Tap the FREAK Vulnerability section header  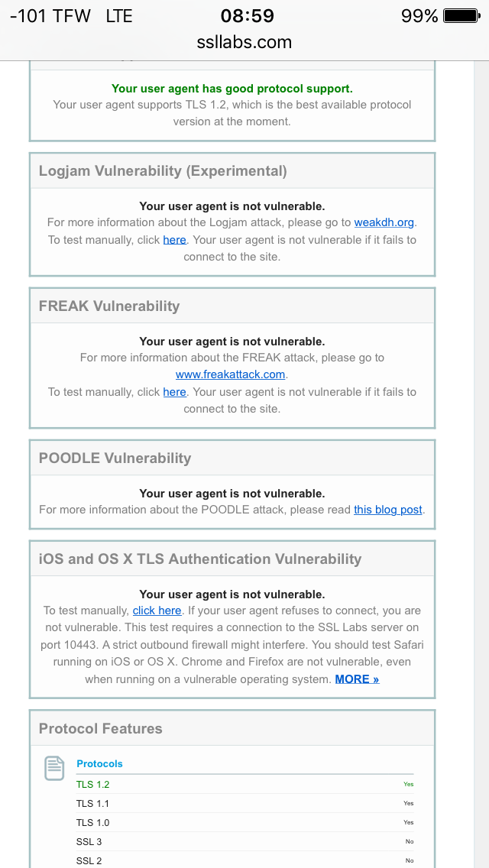(109, 306)
